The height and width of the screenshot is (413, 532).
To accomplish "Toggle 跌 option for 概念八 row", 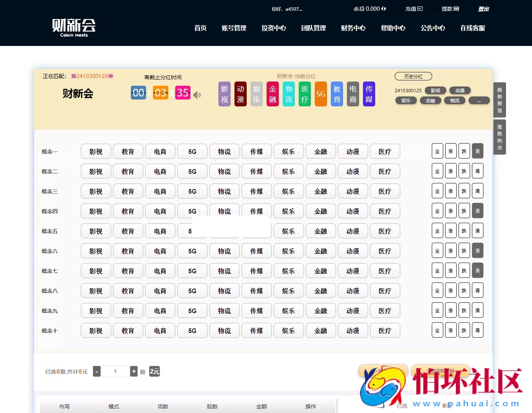I will (464, 290).
